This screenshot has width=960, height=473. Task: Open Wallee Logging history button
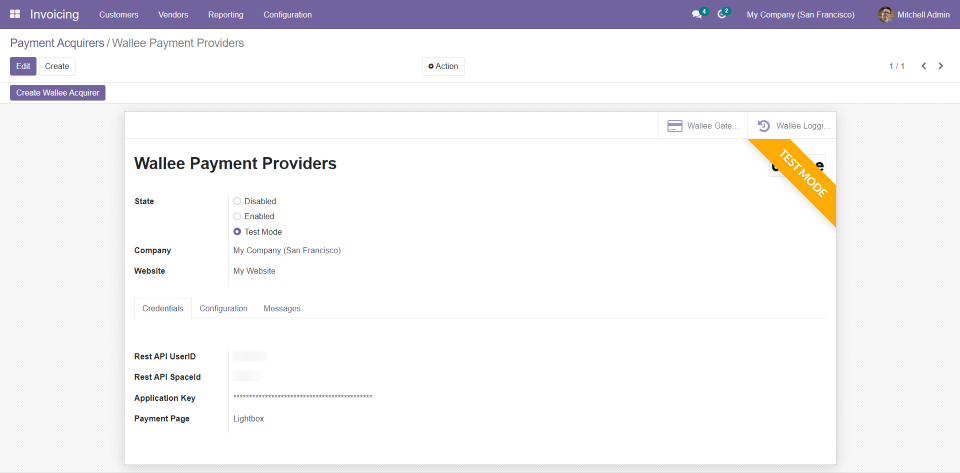(793, 126)
